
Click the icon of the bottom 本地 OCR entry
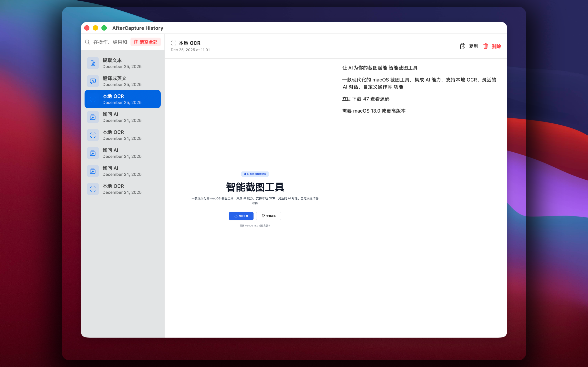click(x=93, y=189)
